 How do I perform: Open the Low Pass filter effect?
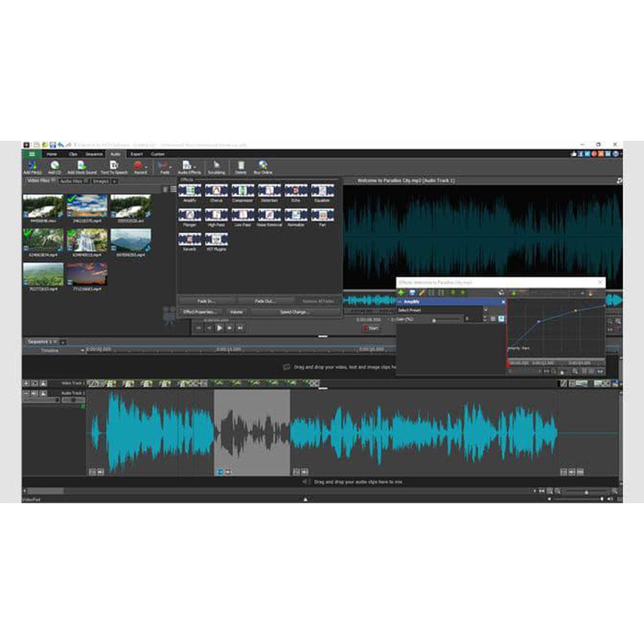[242, 218]
